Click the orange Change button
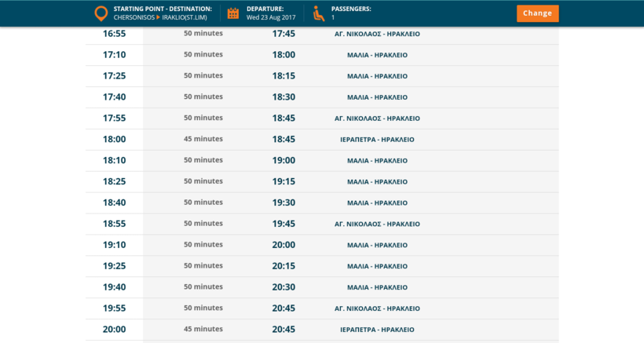 [537, 13]
